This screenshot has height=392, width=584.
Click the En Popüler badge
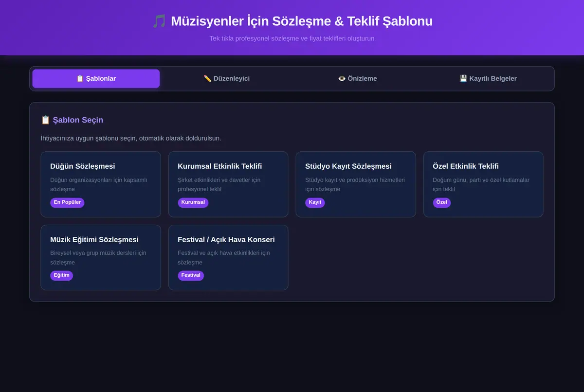coord(67,202)
